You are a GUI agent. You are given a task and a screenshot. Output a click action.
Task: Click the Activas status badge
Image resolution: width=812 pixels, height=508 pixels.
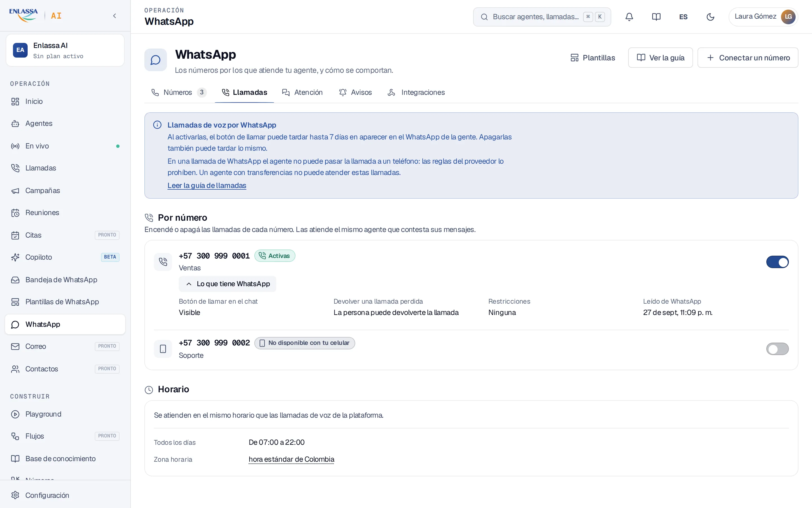274,256
